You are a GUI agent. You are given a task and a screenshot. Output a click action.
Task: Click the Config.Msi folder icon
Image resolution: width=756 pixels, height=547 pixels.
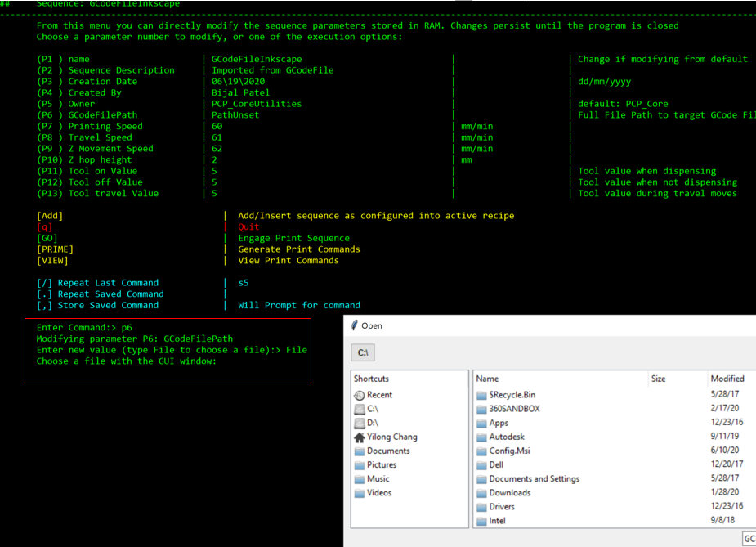481,451
